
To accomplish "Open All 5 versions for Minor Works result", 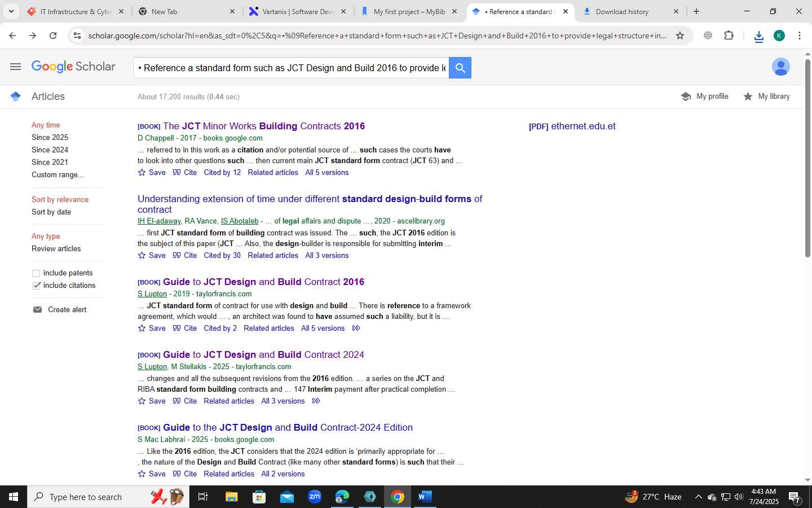I will click(x=327, y=172).
